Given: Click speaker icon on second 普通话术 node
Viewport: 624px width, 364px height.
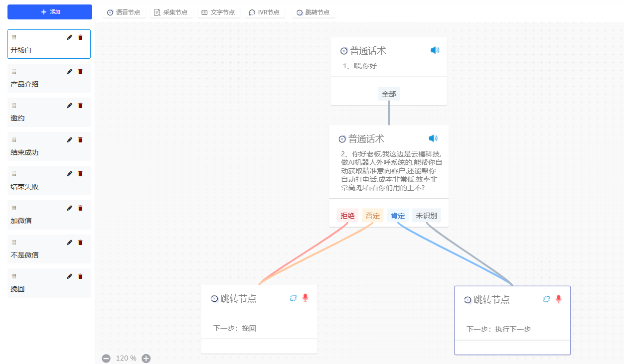Looking at the screenshot, I should 433,138.
